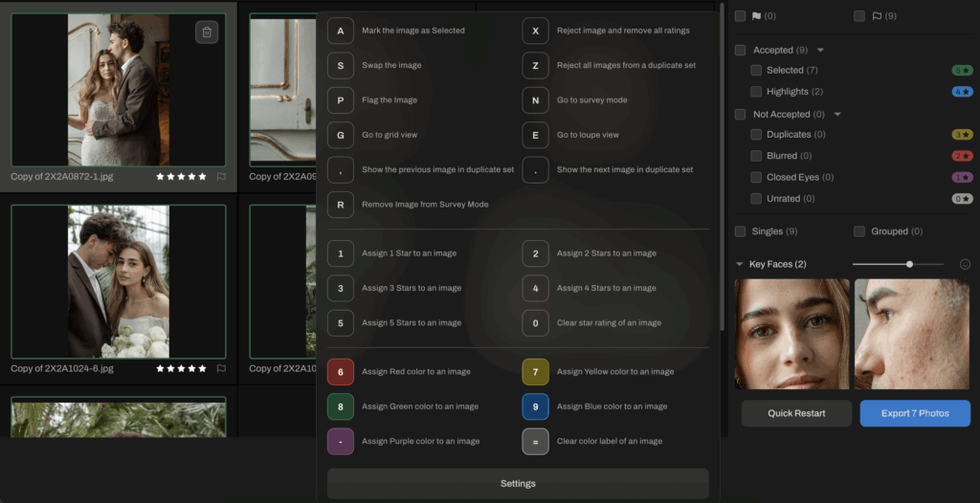This screenshot has height=503, width=980.
Task: Click the period key for next duplicate image
Action: (x=536, y=169)
